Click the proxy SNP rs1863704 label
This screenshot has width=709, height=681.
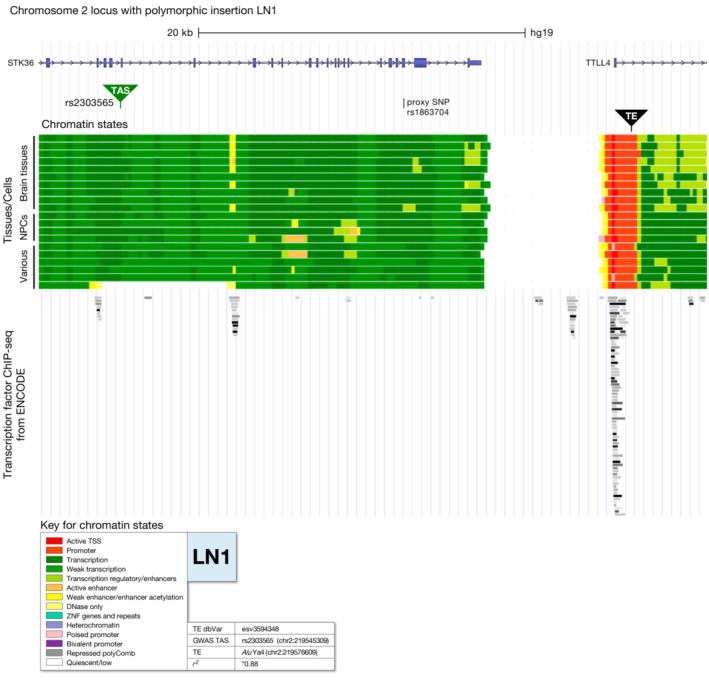428,107
